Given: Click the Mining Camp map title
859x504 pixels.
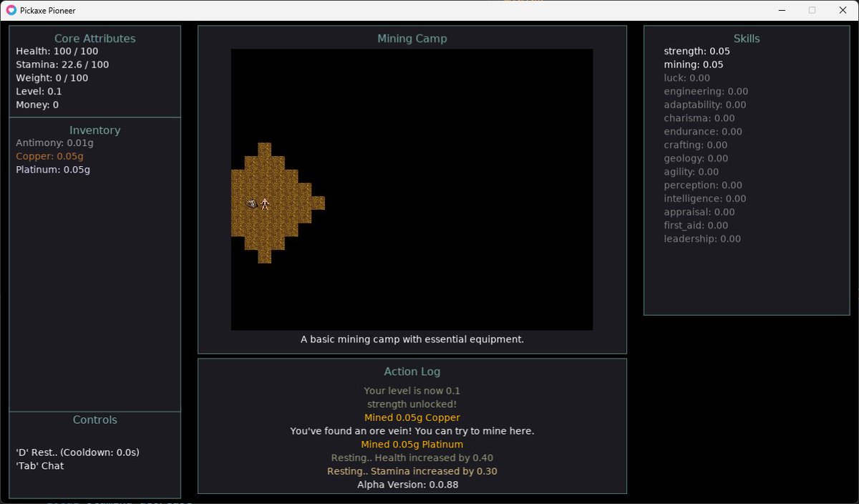Looking at the screenshot, I should (x=412, y=39).
